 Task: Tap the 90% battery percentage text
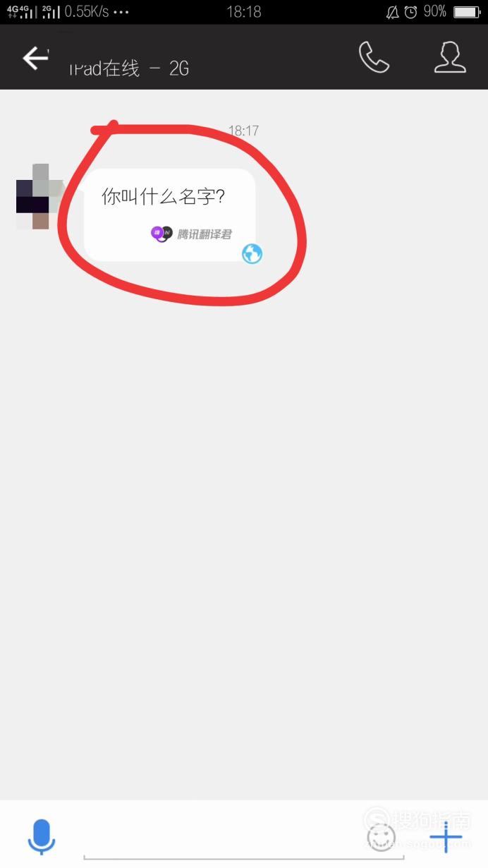435,12
